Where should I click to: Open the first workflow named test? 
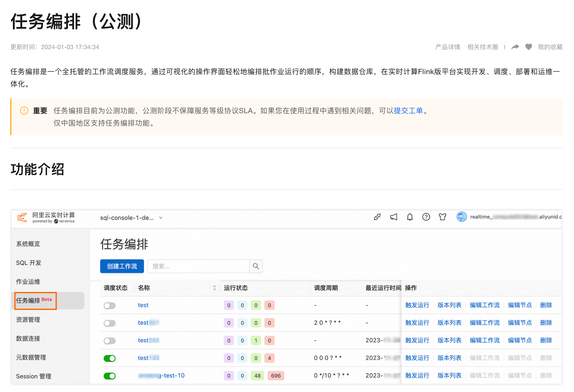143,305
